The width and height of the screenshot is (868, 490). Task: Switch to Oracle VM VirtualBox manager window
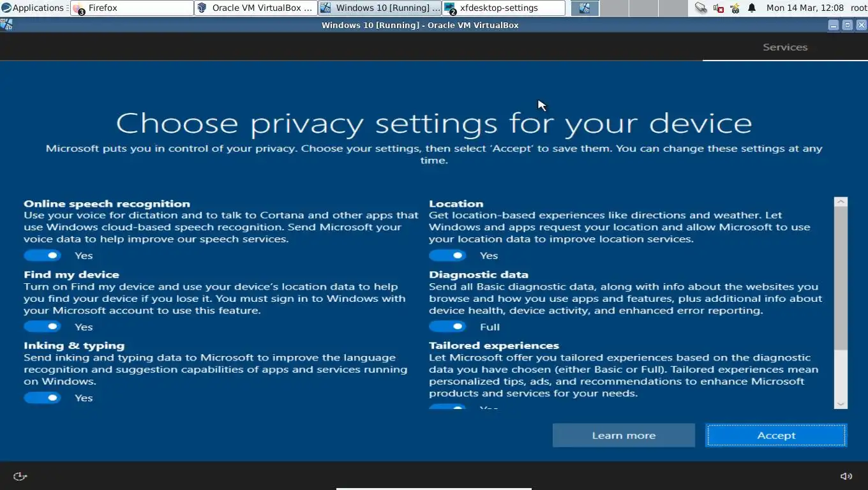(x=256, y=8)
